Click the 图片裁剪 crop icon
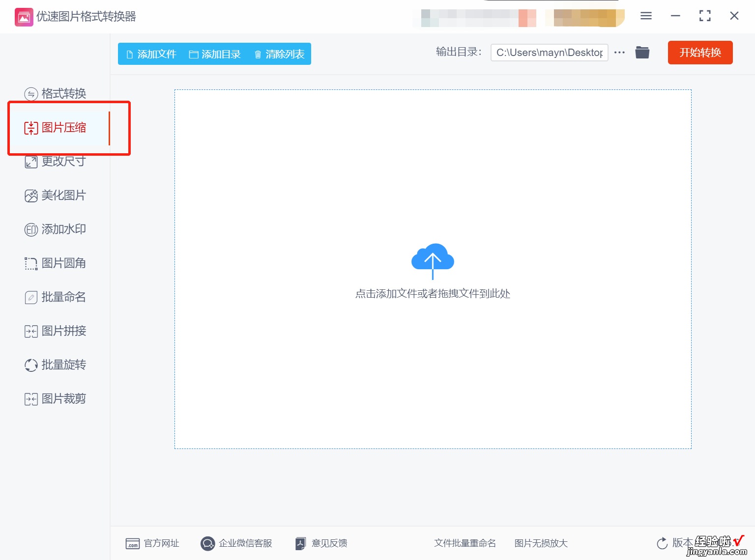This screenshot has width=755, height=560. [x=31, y=399]
